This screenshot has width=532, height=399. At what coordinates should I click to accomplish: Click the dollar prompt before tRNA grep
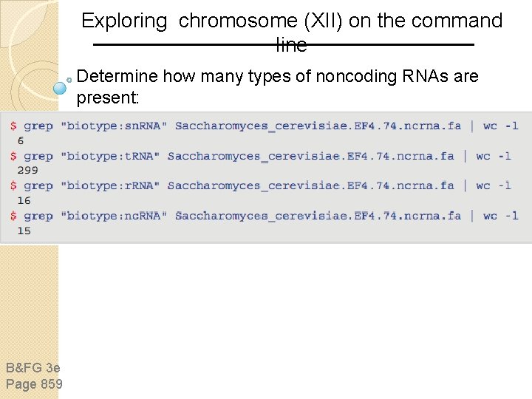13,156
